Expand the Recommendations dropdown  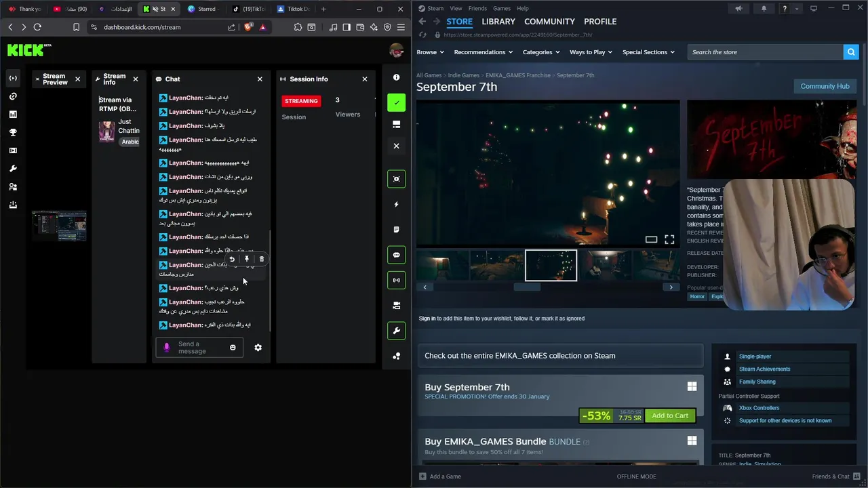click(x=484, y=52)
